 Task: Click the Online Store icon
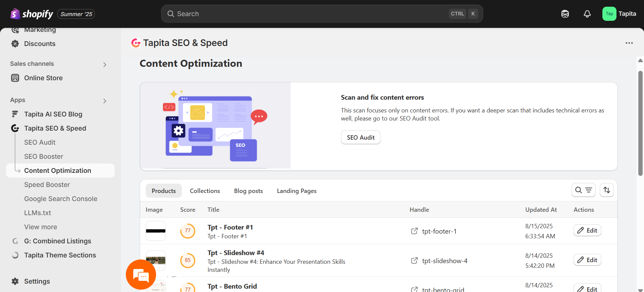click(15, 78)
